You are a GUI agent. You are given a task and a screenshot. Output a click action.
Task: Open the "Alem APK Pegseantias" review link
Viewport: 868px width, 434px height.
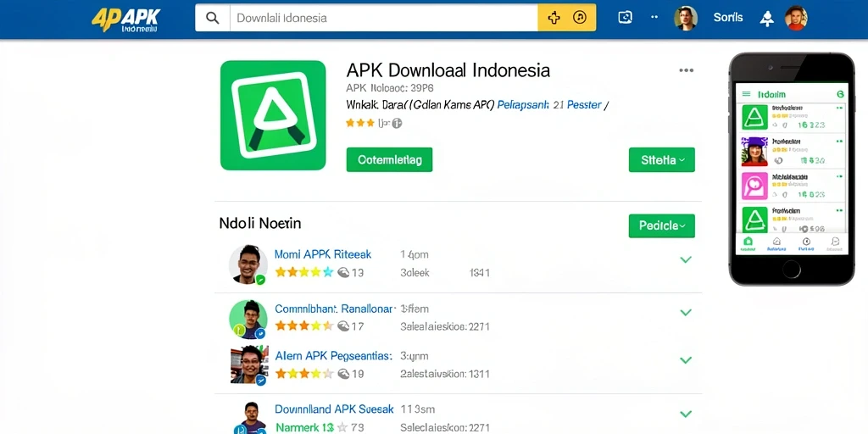[333, 356]
